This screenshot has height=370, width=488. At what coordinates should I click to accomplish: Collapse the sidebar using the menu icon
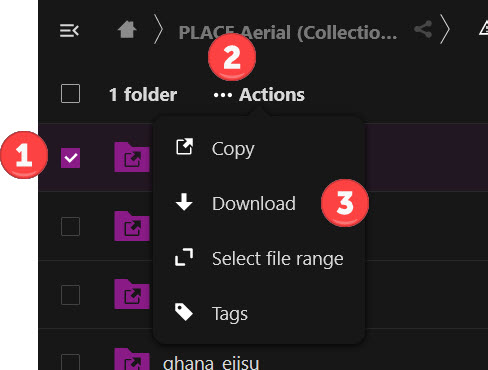click(x=69, y=31)
